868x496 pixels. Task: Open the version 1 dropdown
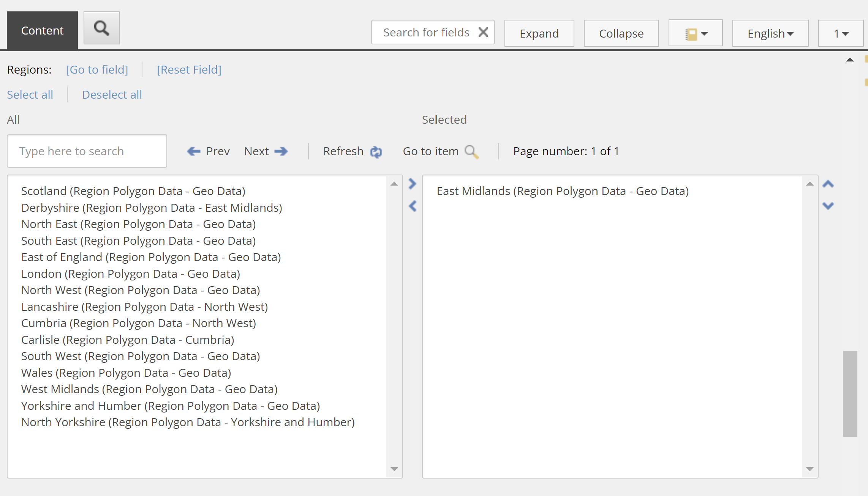pos(841,33)
